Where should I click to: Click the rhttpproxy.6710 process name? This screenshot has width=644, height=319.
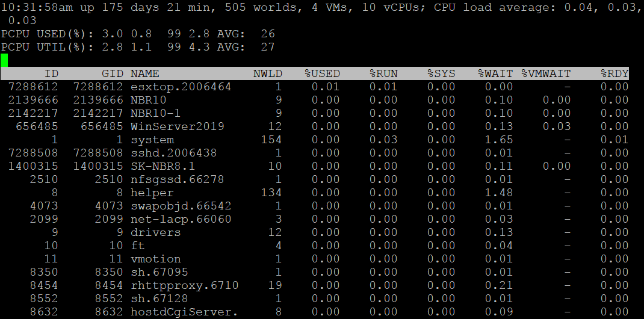tap(184, 285)
